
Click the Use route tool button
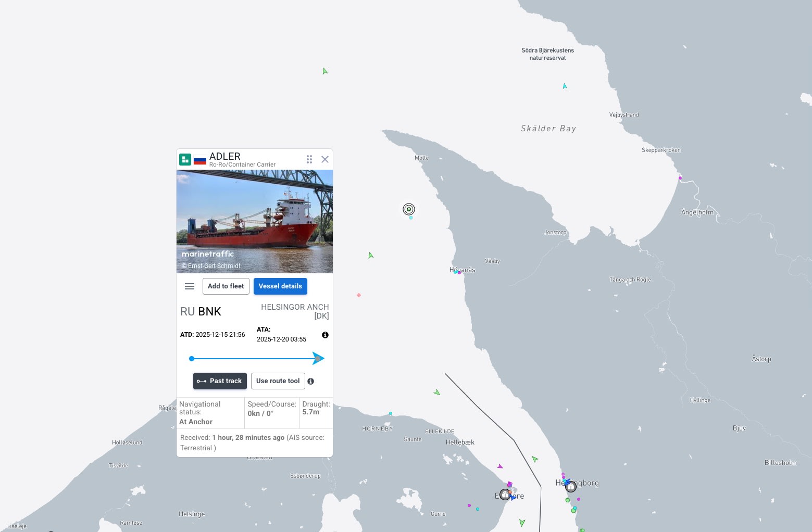click(278, 381)
